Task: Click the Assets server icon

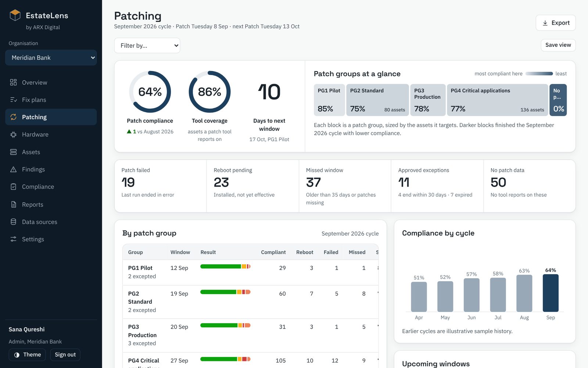Action: tap(13, 152)
